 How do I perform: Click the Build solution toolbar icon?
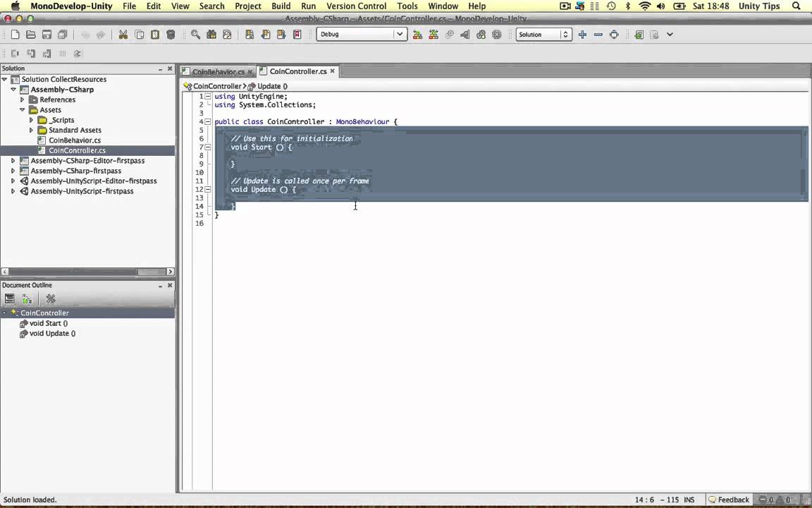pos(417,34)
